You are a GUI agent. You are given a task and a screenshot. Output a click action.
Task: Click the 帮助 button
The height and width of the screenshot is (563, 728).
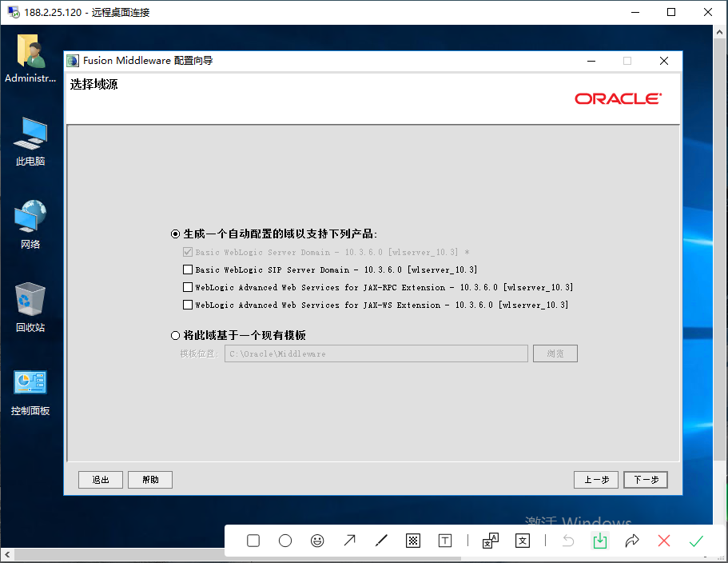pos(150,480)
